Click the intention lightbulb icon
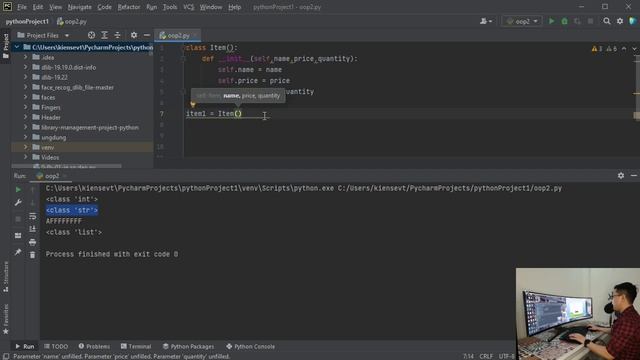Image resolution: width=640 pixels, height=360 pixels. 193,104
